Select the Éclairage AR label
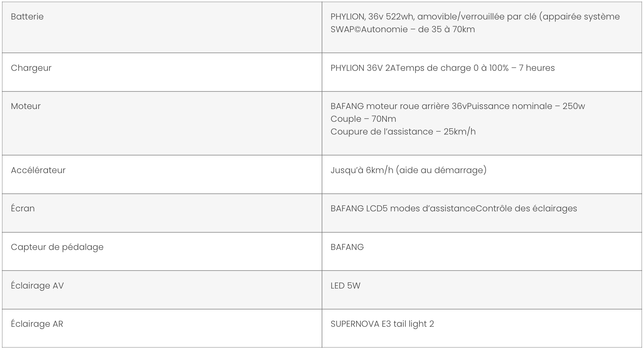The width and height of the screenshot is (644, 350). coord(37,324)
